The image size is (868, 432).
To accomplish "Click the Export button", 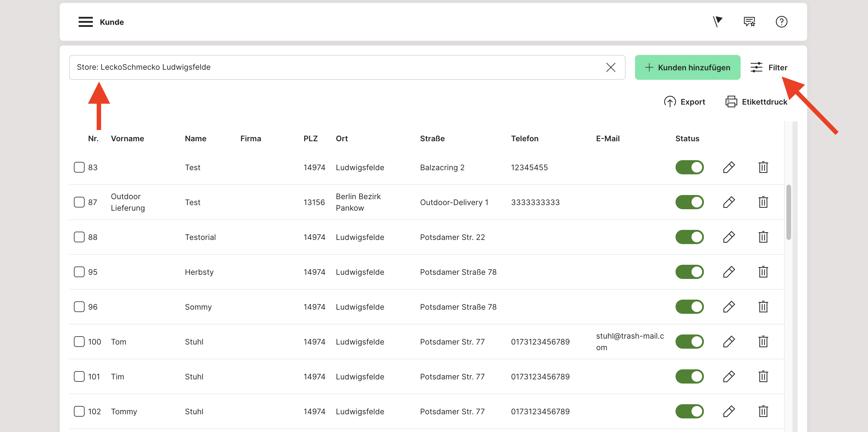I will click(x=684, y=102).
